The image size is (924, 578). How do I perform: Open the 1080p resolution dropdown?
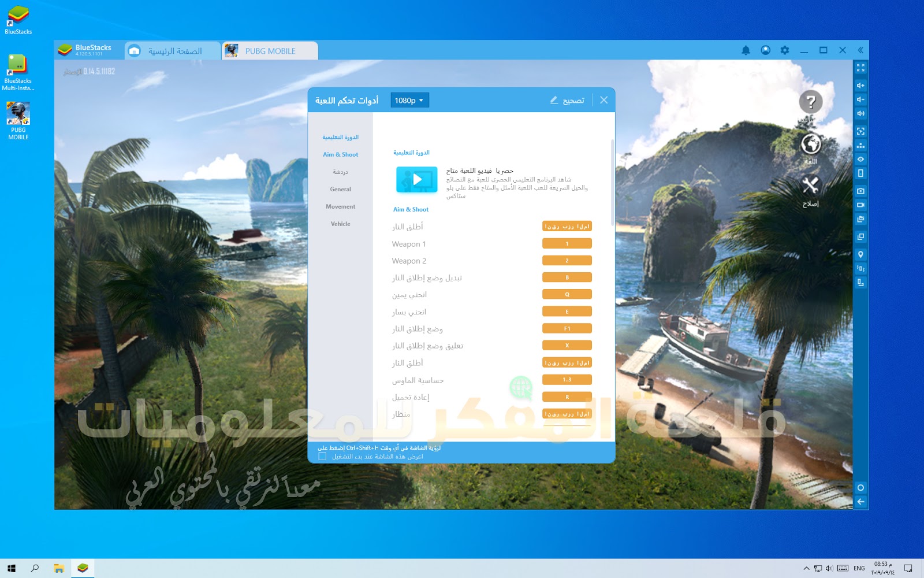coord(409,101)
